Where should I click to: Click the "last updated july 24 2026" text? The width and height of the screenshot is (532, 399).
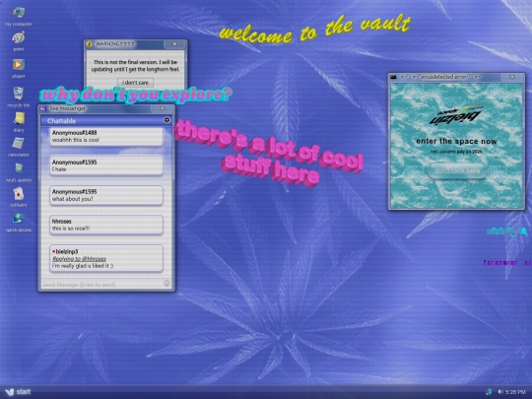pos(456,152)
